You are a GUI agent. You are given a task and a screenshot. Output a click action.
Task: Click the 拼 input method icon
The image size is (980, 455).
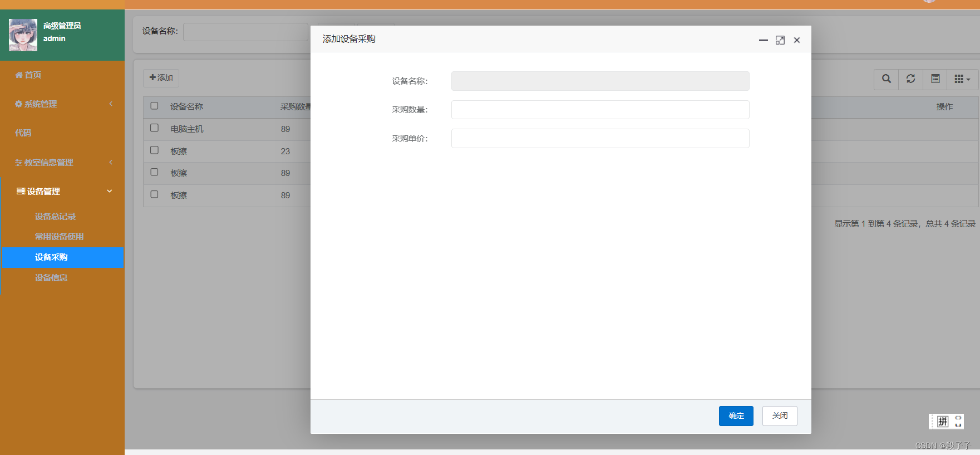(943, 422)
